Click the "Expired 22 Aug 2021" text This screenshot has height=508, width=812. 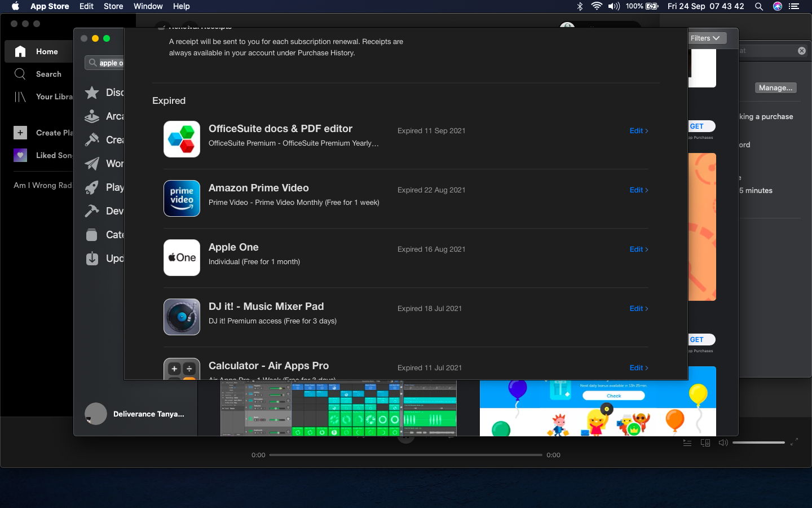tap(431, 190)
